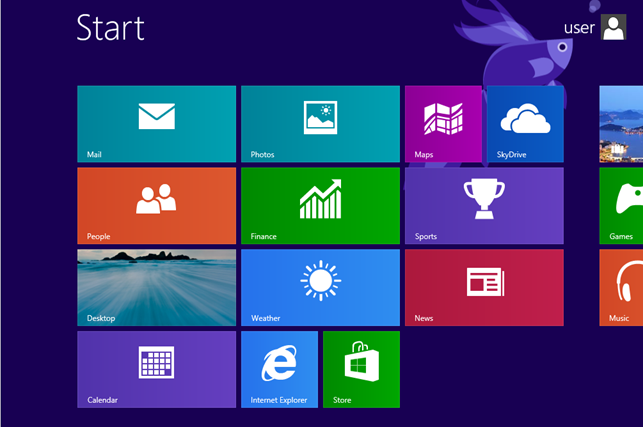643x427 pixels.
Task: Open the Store tile
Action: (x=361, y=370)
